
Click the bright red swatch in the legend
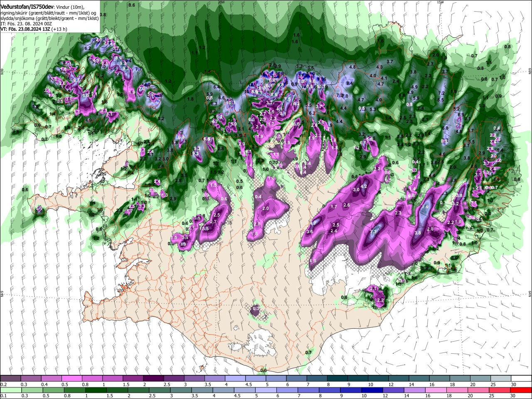pos(521,390)
